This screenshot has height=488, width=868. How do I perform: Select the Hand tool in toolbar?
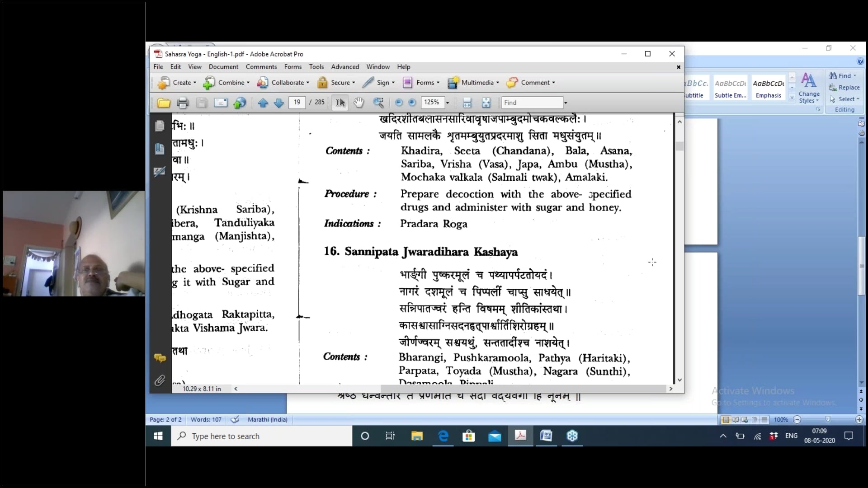click(359, 103)
